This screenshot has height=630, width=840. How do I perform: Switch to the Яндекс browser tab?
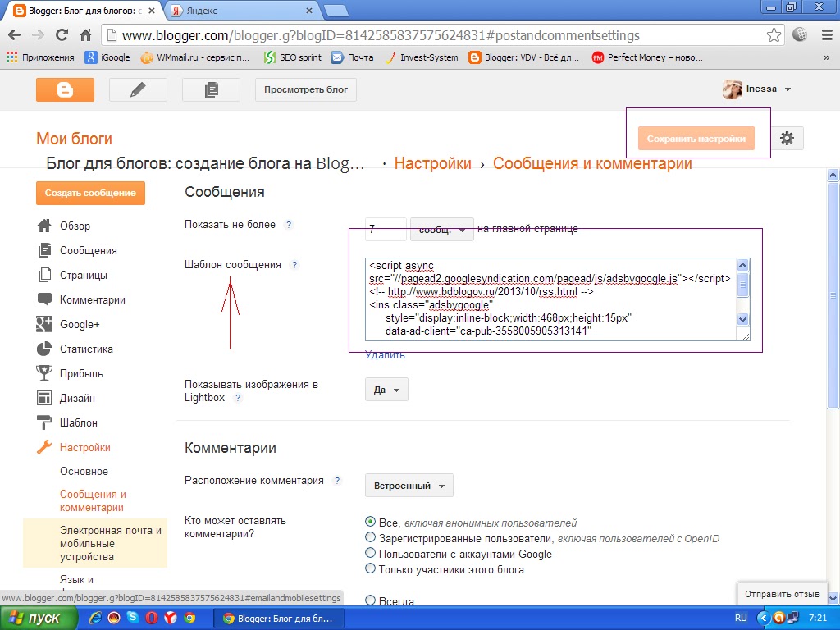(x=241, y=10)
